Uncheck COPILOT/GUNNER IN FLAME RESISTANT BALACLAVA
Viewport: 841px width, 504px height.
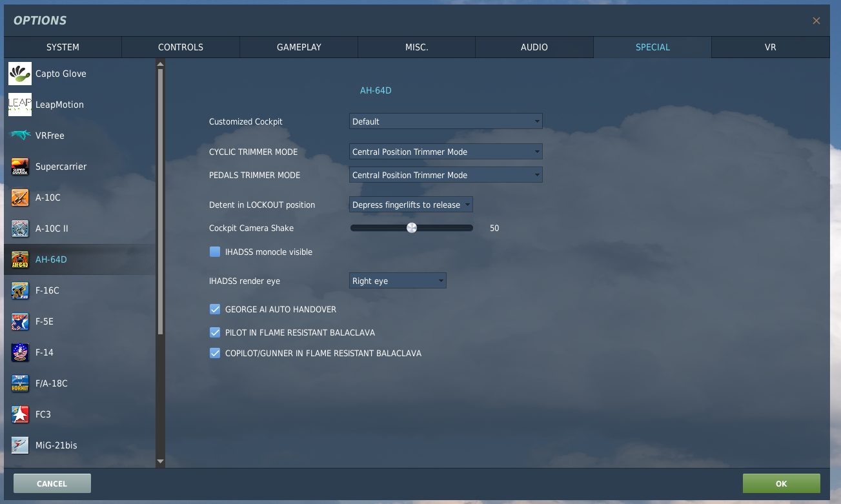coord(215,353)
